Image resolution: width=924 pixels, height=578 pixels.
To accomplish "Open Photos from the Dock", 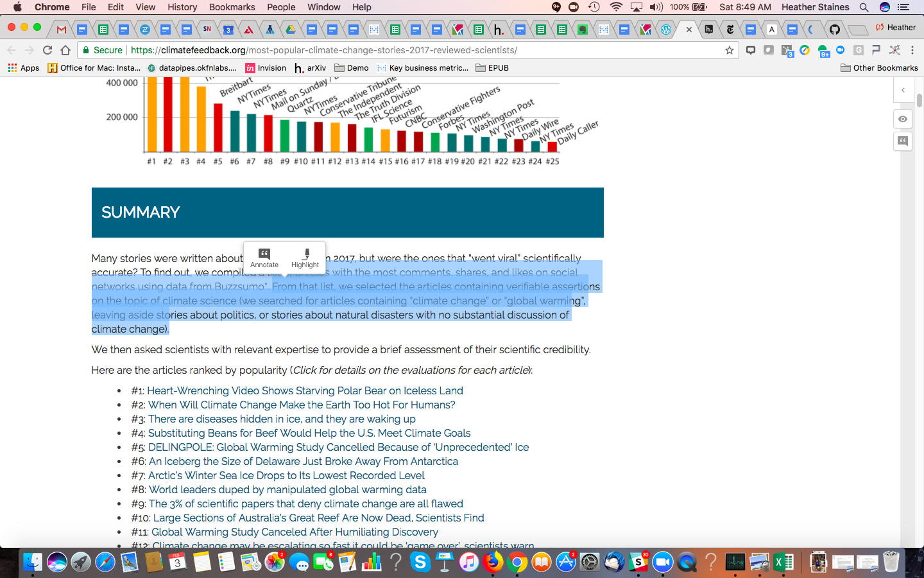I will point(275,563).
